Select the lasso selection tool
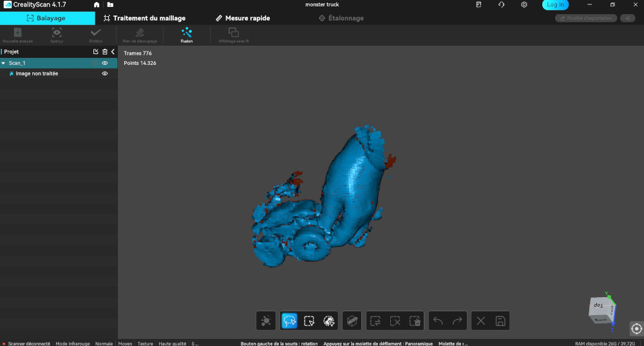The image size is (644, 346). coord(290,321)
